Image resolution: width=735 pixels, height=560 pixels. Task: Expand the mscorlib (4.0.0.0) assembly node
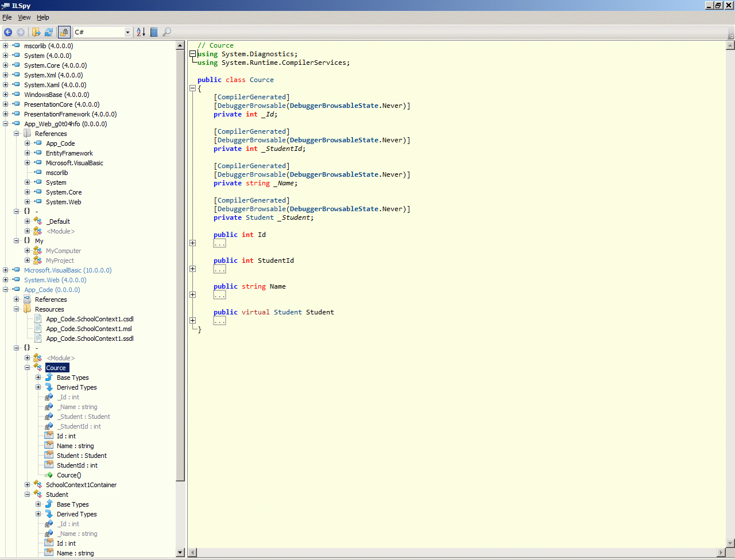coord(6,46)
